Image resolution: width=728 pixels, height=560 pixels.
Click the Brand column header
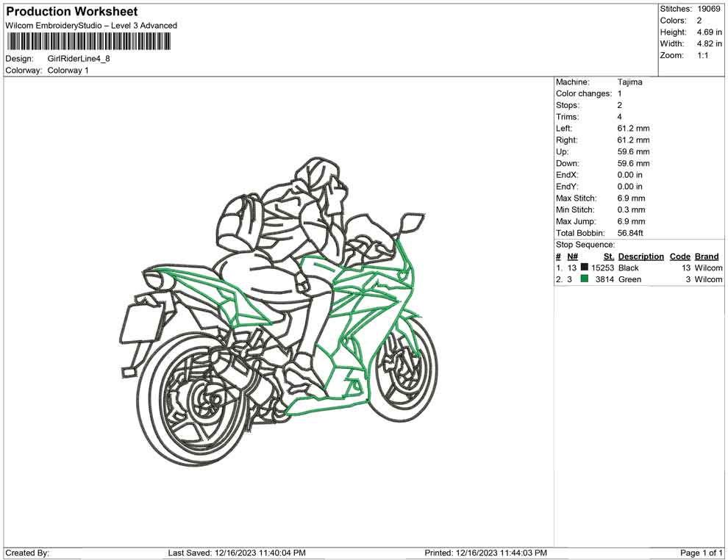tap(707, 256)
